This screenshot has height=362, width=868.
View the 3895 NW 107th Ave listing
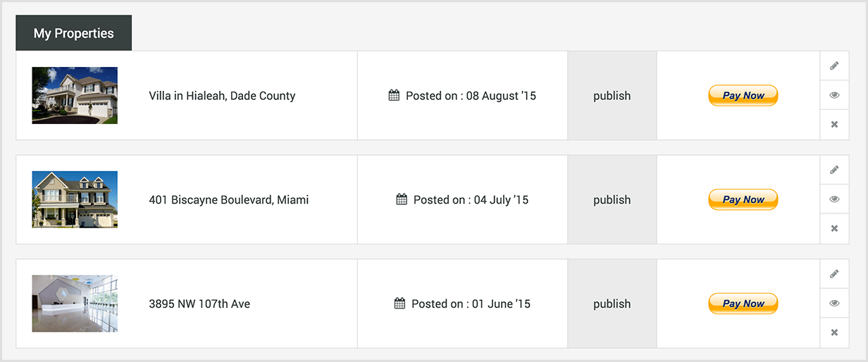point(834,304)
